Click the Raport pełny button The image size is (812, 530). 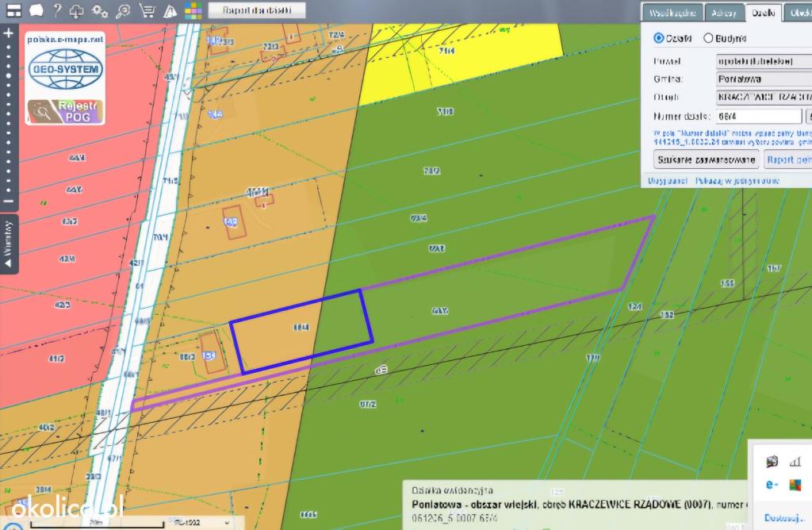[x=788, y=159]
